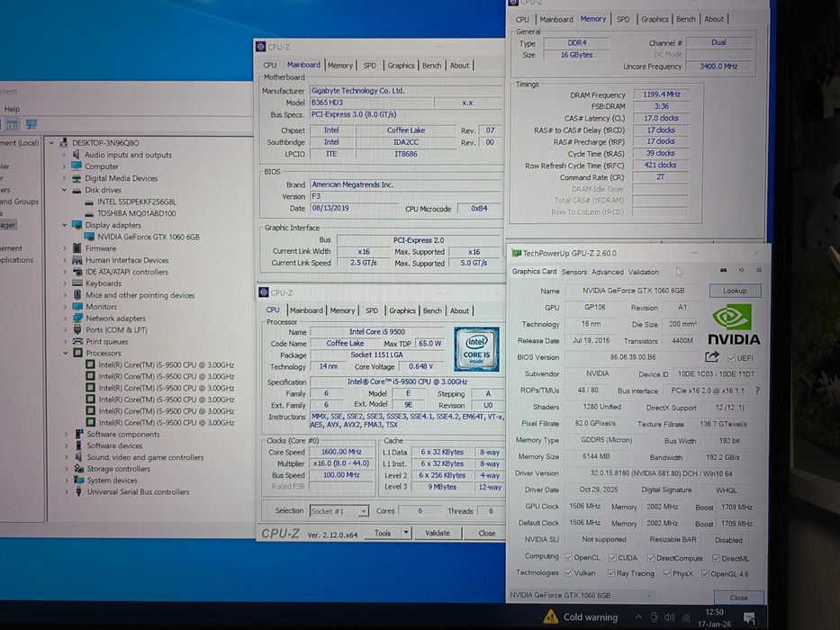Switch to Validation tab in GPU-Z
The height and width of the screenshot is (630, 840).
coord(644,272)
